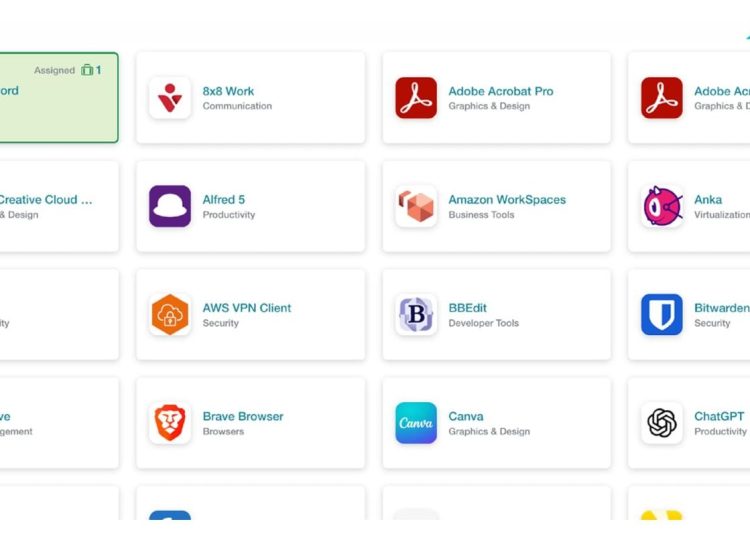Click the AWS VPN Client orange icon
750x536 pixels.
pyautogui.click(x=170, y=315)
